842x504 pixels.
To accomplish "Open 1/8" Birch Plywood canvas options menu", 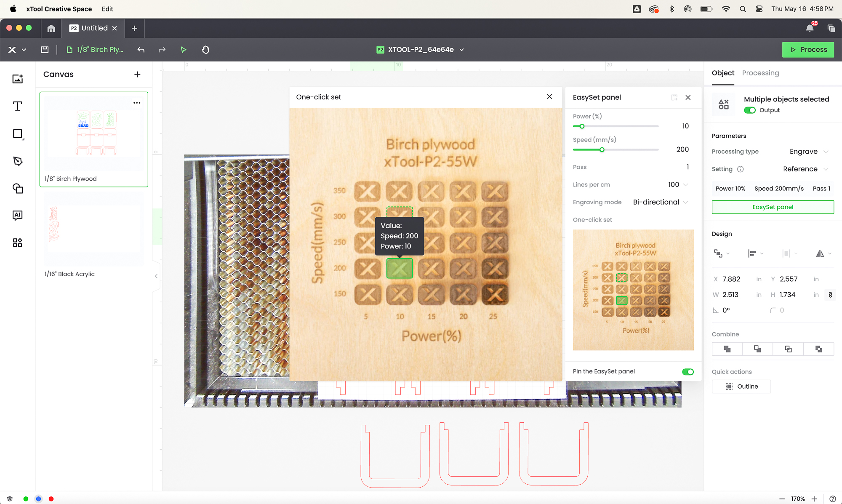I will click(137, 103).
